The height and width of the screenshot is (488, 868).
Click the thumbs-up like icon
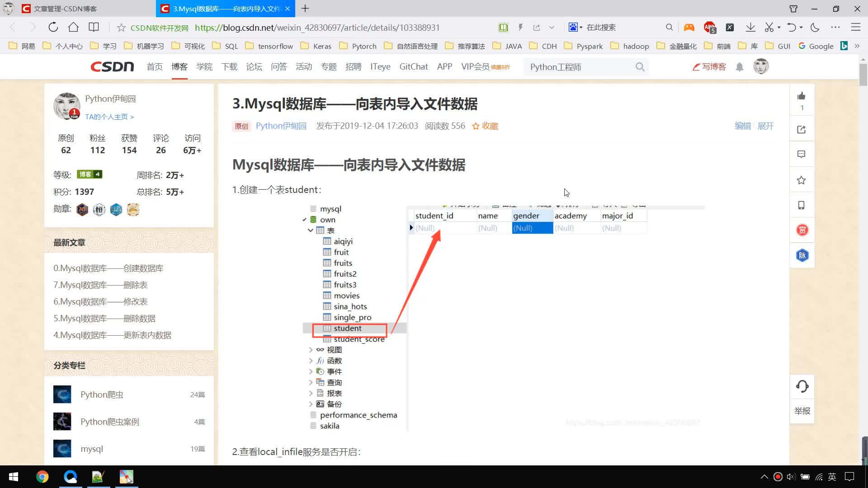(802, 96)
